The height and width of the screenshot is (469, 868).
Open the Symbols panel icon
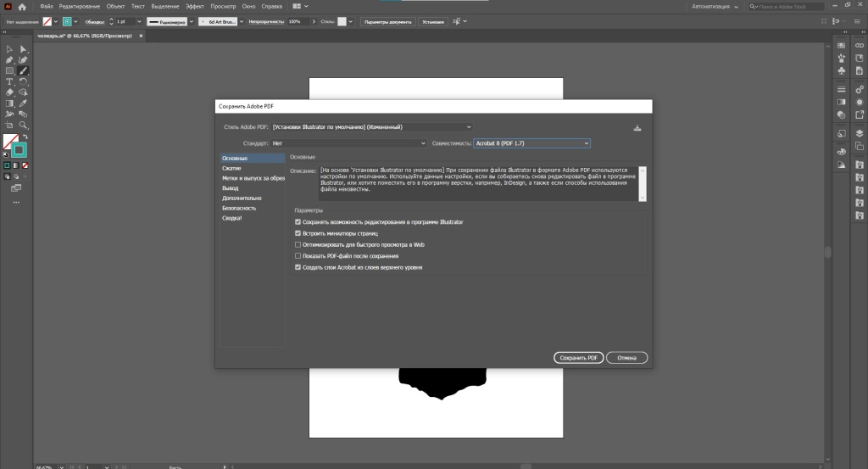[842, 71]
